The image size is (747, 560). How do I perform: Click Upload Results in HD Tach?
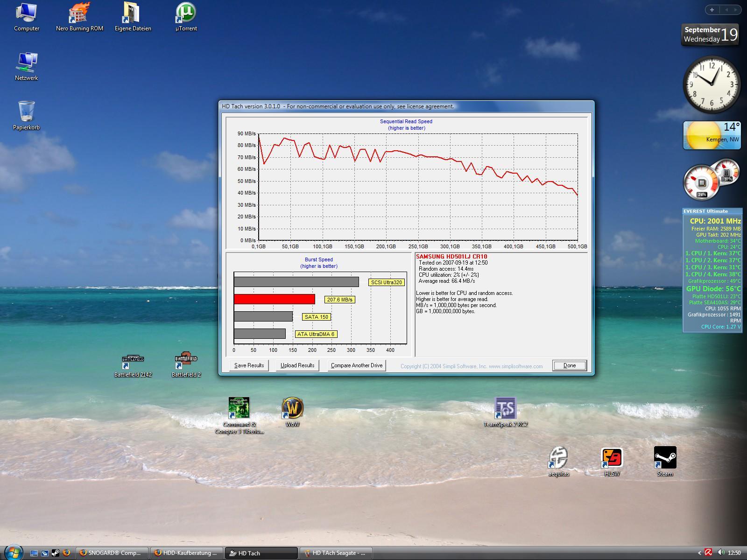(x=297, y=365)
